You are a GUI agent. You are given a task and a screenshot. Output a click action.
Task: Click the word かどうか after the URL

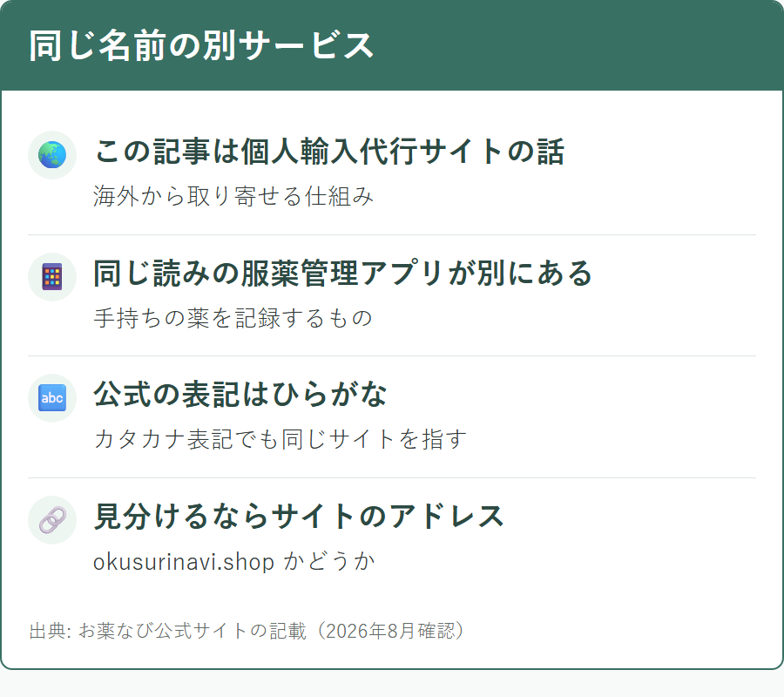[x=329, y=562]
